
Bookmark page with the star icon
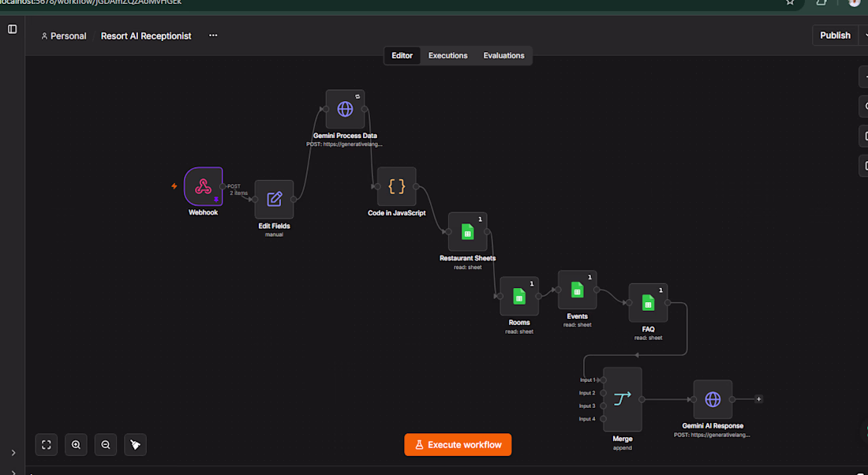pos(790,2)
